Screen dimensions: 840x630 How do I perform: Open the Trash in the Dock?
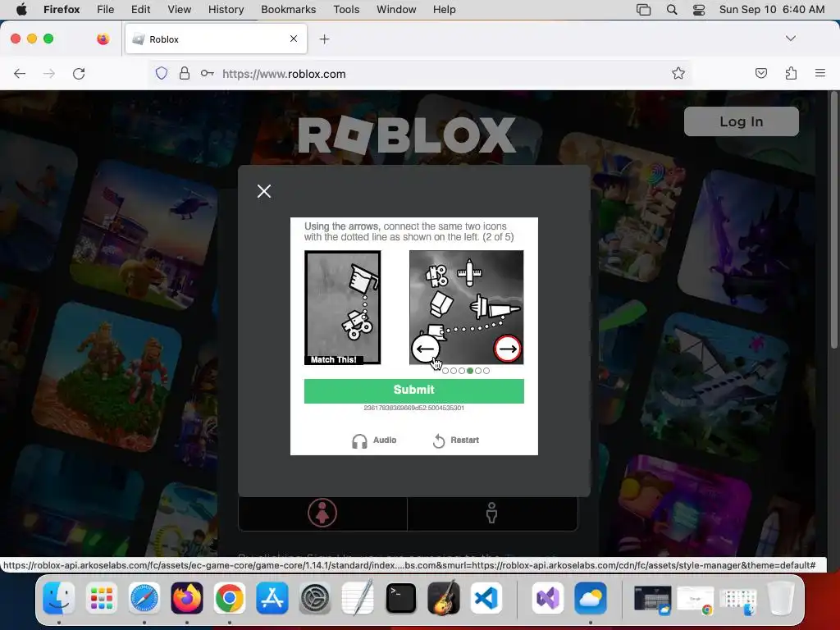[781, 598]
